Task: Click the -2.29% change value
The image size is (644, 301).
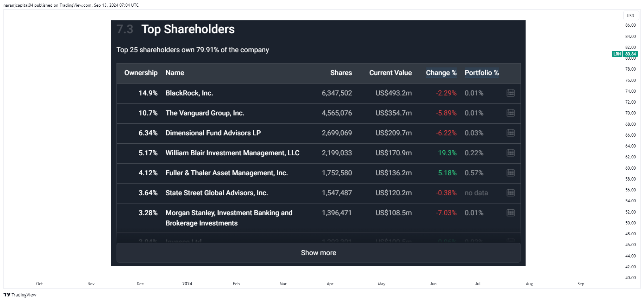Action: pyautogui.click(x=446, y=93)
